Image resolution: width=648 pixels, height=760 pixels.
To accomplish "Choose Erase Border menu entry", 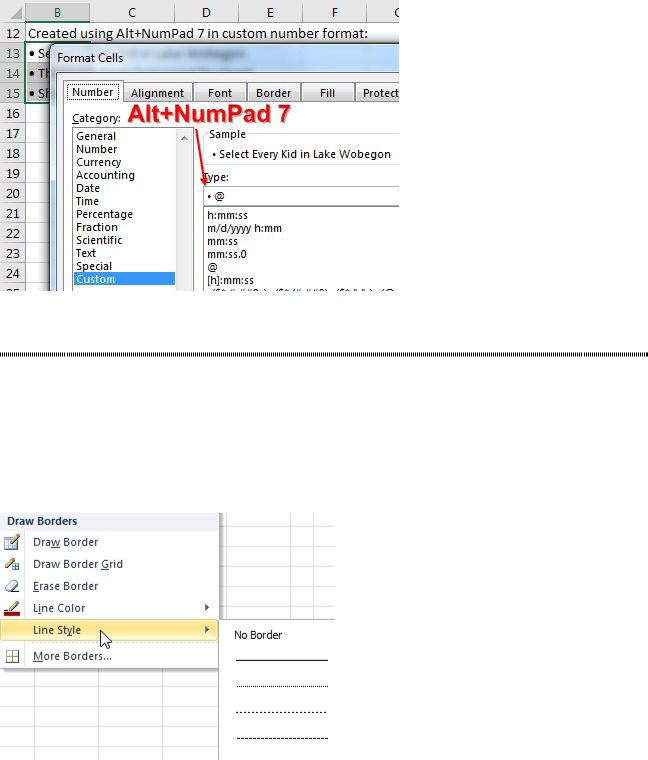I will click(x=109, y=586).
